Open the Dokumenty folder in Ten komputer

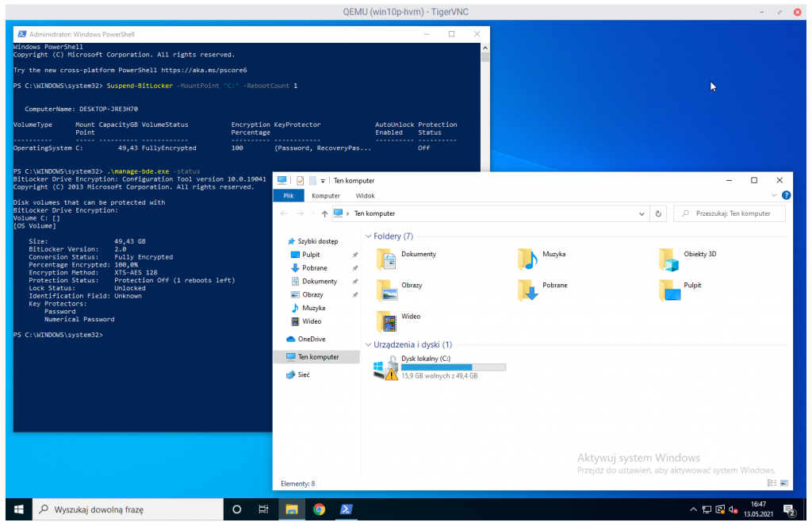407,258
